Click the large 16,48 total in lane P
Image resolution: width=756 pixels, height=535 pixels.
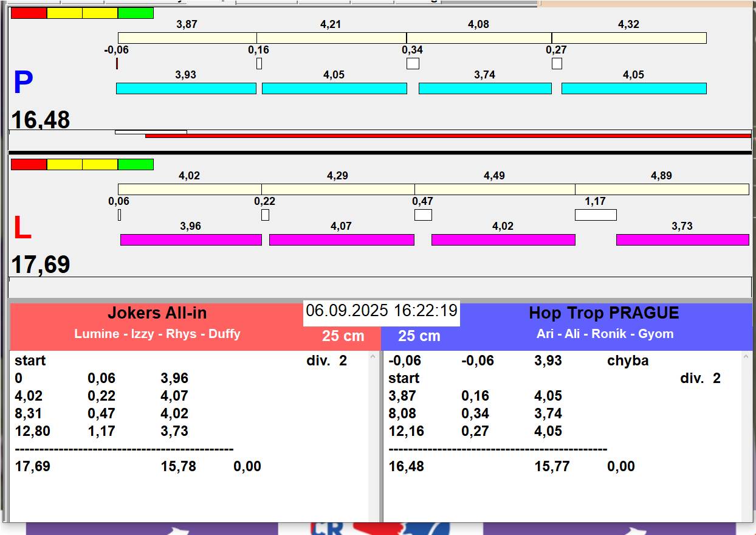click(41, 120)
